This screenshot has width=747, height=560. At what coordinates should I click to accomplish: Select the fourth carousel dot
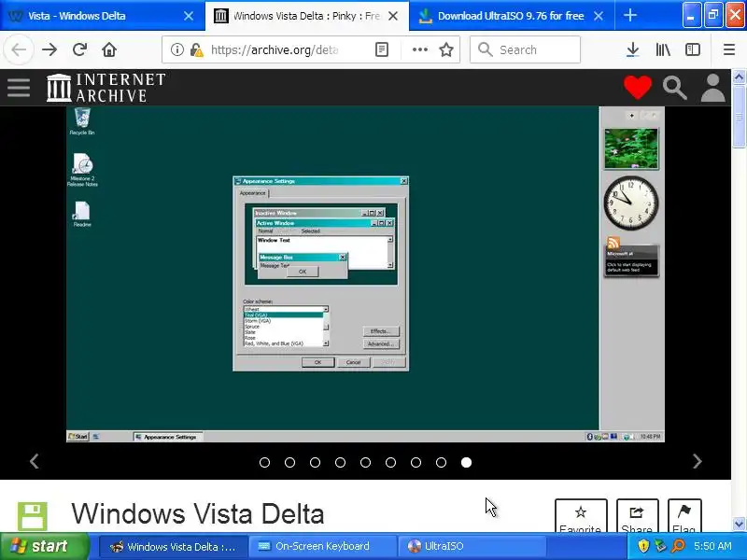(x=340, y=462)
